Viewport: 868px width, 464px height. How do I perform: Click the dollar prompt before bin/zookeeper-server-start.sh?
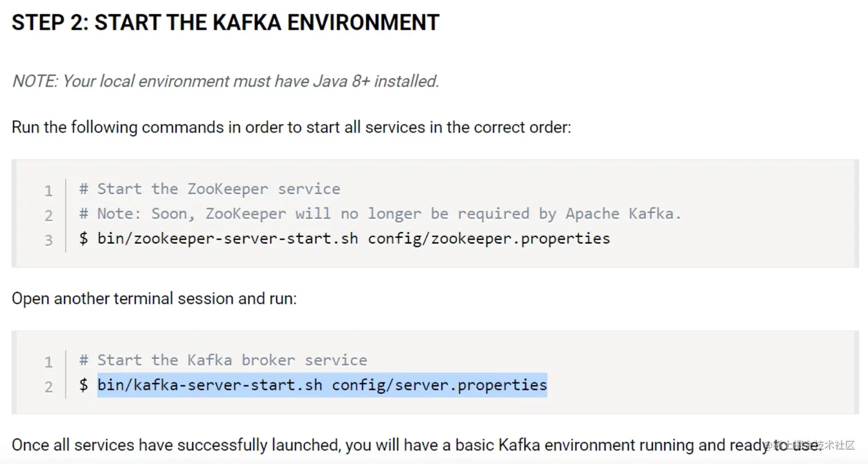tap(84, 238)
